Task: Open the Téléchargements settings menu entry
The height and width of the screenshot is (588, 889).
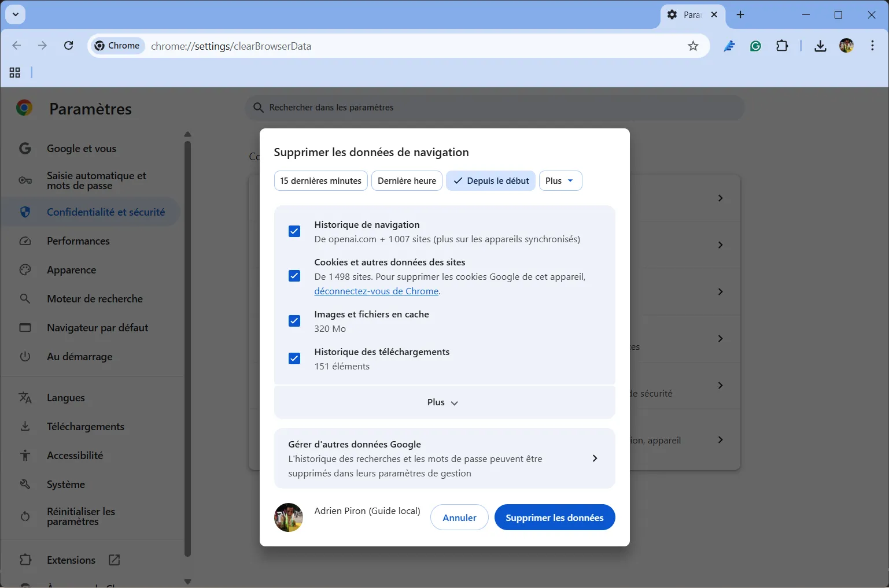Action: click(x=85, y=426)
